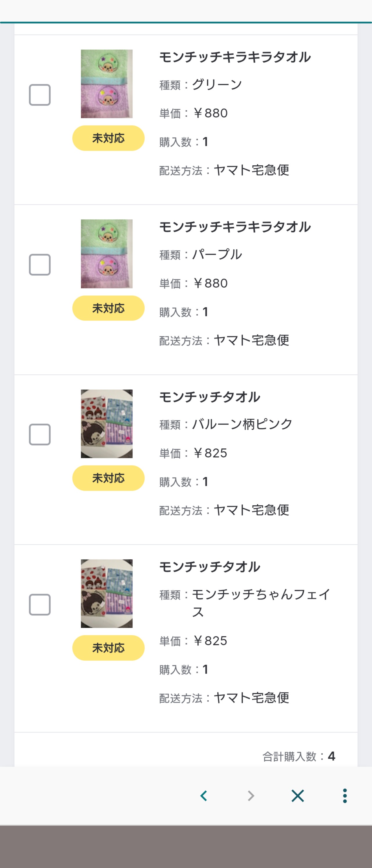Tap 未対応 status on face towel item
The height and width of the screenshot is (868, 372).
[108, 648]
